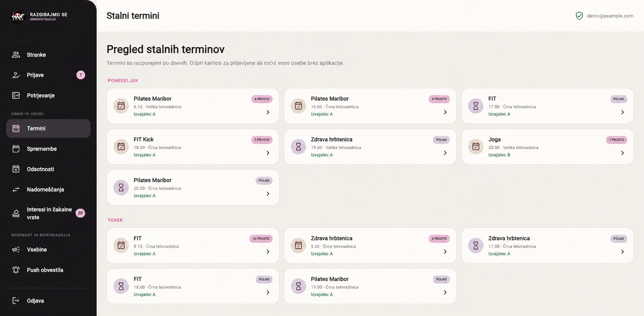Click the Odsotnosti calendar-x icon
The image size is (644, 316).
[16, 169]
